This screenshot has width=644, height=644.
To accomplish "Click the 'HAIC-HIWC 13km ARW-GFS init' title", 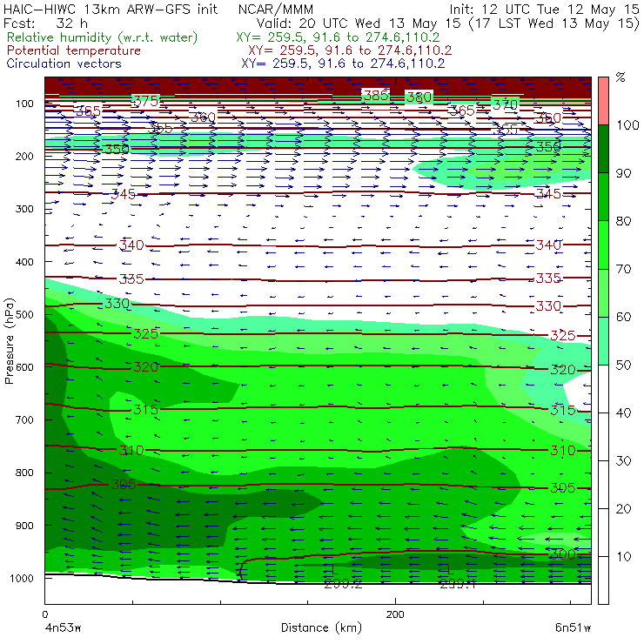I will [111, 9].
